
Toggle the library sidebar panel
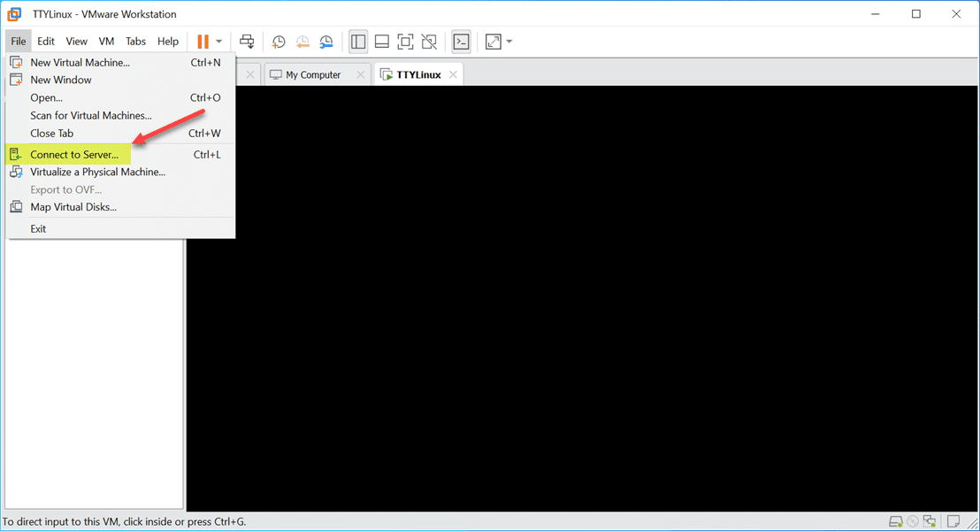point(358,42)
